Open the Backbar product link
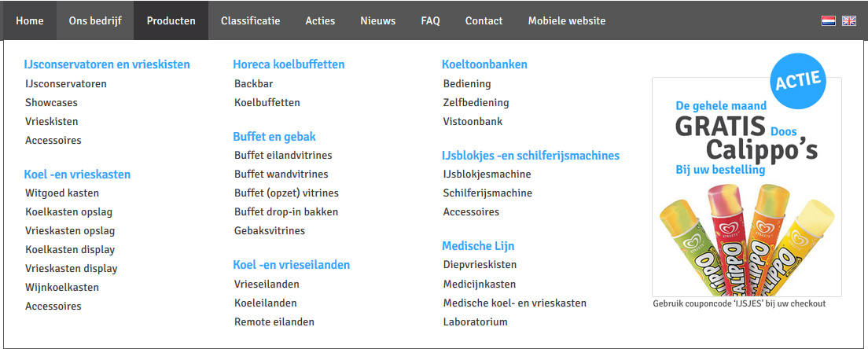 pos(253,83)
